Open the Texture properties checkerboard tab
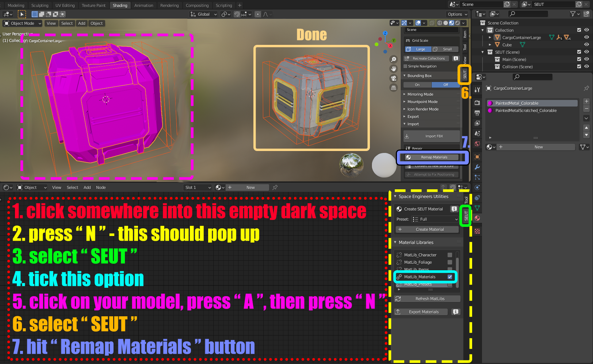The height and width of the screenshot is (364, 593). tap(477, 231)
